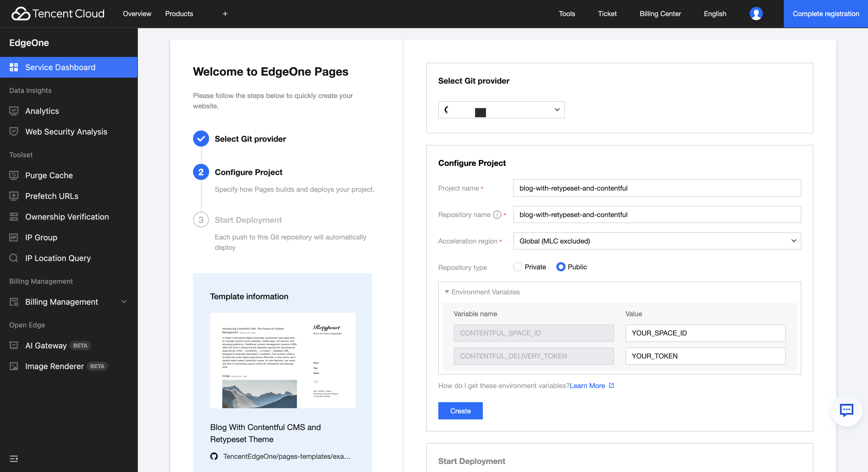Viewport: 868px width, 472px height.
Task: Click the Project name input field
Action: tap(657, 188)
